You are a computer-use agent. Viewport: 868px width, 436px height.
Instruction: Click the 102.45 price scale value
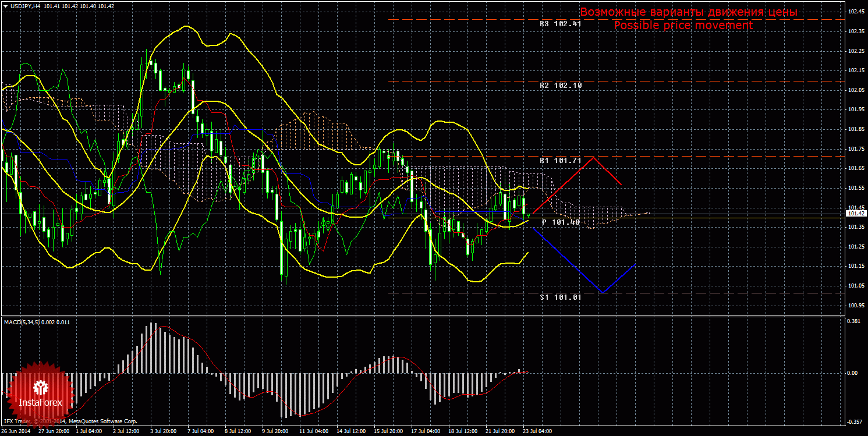click(x=855, y=12)
